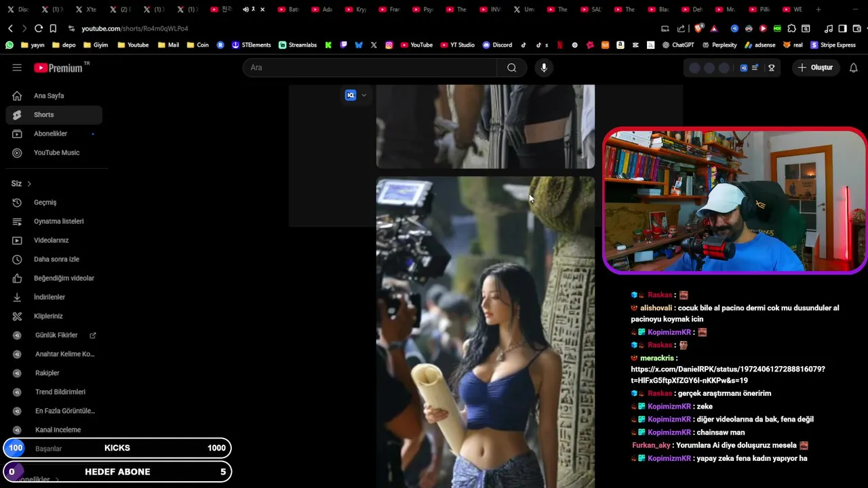Open the yayın bookmark folder

[33, 45]
